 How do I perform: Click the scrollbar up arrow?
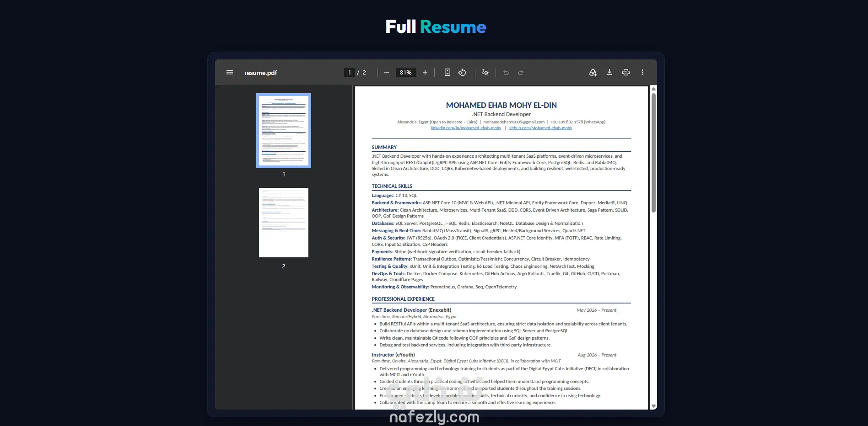653,89
